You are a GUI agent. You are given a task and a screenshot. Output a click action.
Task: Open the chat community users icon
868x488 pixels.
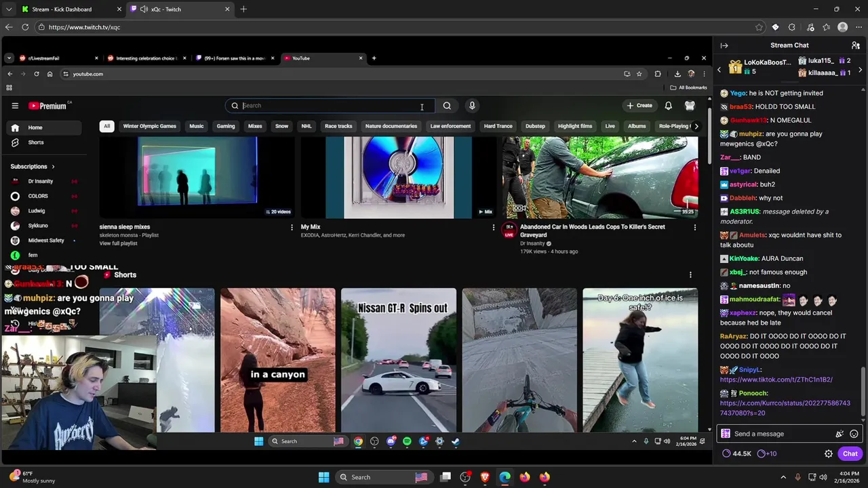coord(856,45)
